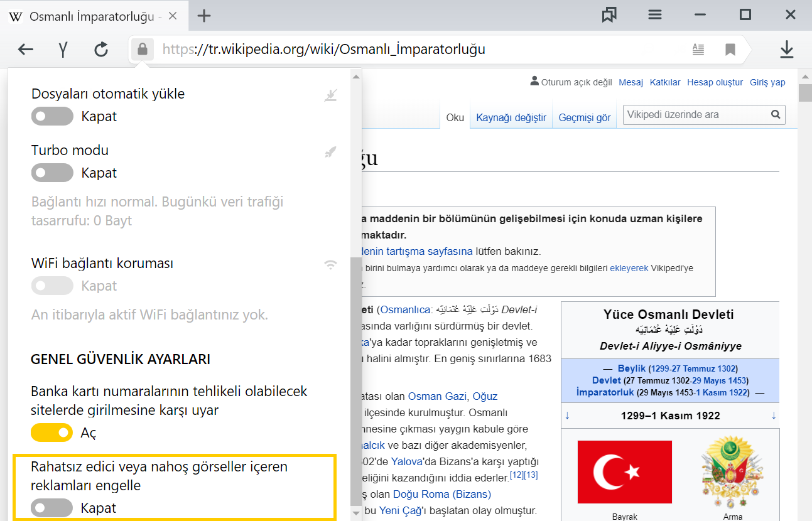Click Giriş yap link
Screen dimensions: 812x521
coord(767,82)
